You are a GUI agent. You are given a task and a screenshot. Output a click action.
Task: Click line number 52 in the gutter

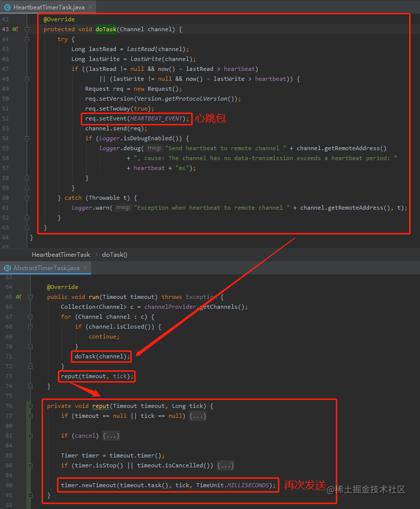click(5, 118)
